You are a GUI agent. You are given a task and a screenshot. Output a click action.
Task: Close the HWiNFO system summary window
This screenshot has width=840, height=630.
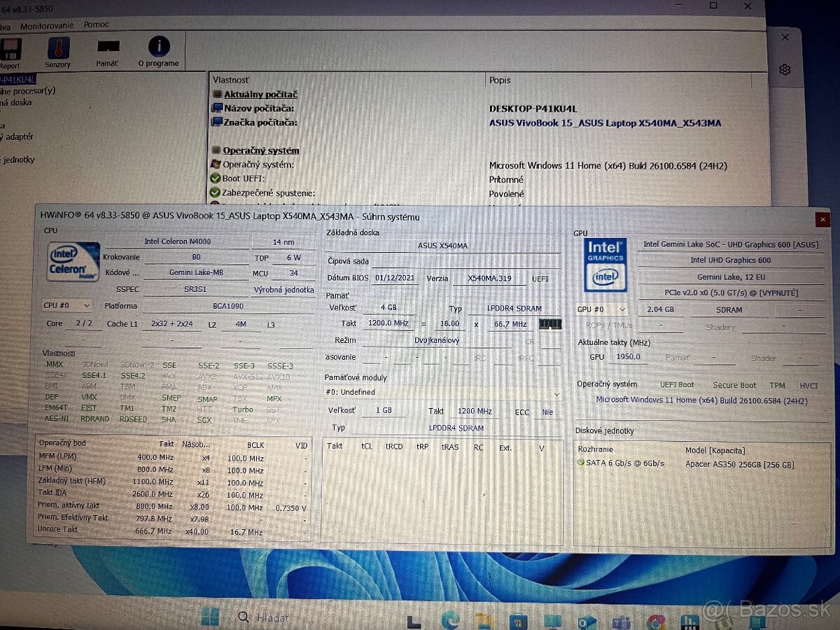822,220
